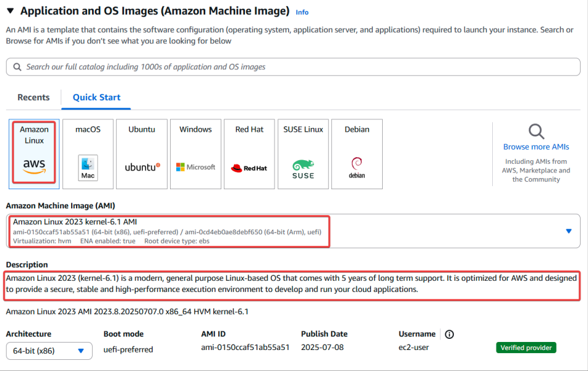Open the Info link beside the heading
This screenshot has height=371, width=588.
302,12
